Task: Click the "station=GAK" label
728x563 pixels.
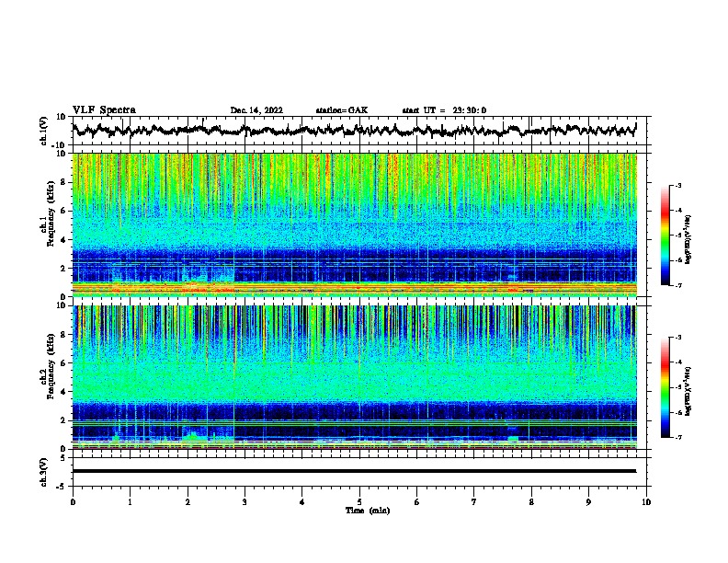Action: (x=342, y=110)
